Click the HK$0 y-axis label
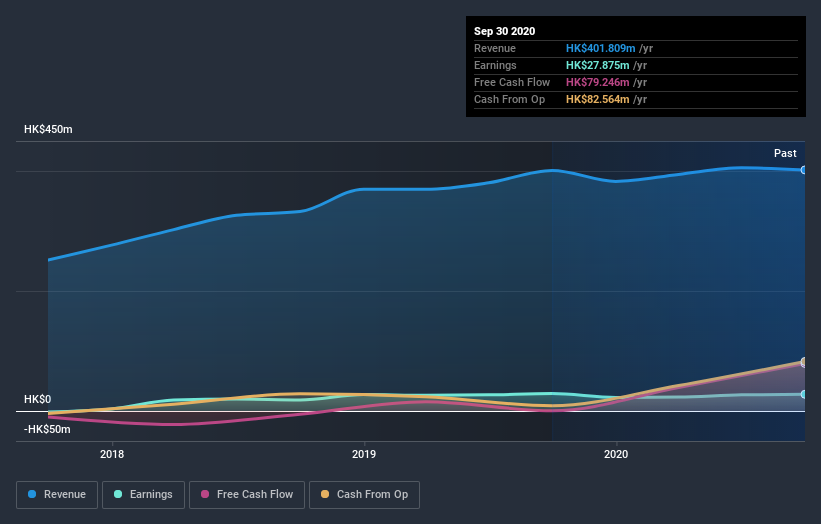 tap(38, 399)
